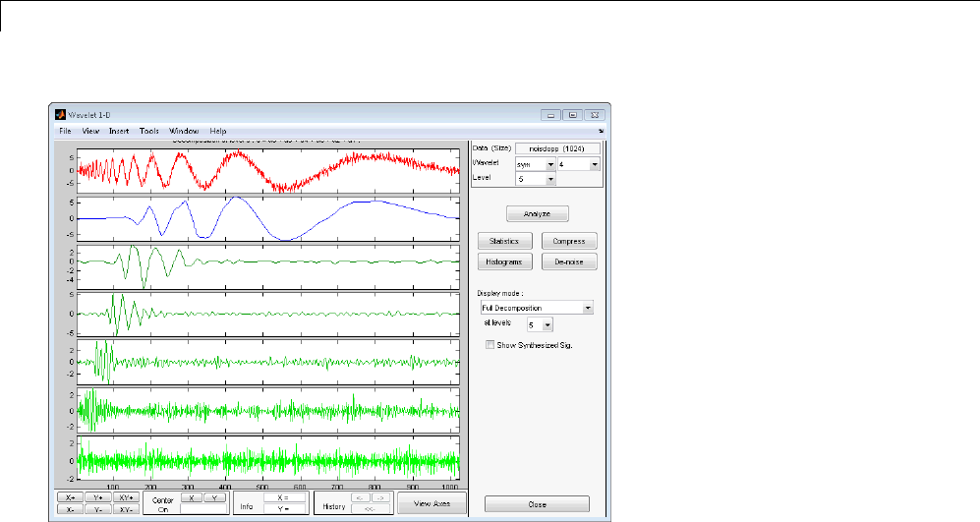Click the View Axes button

click(x=431, y=503)
